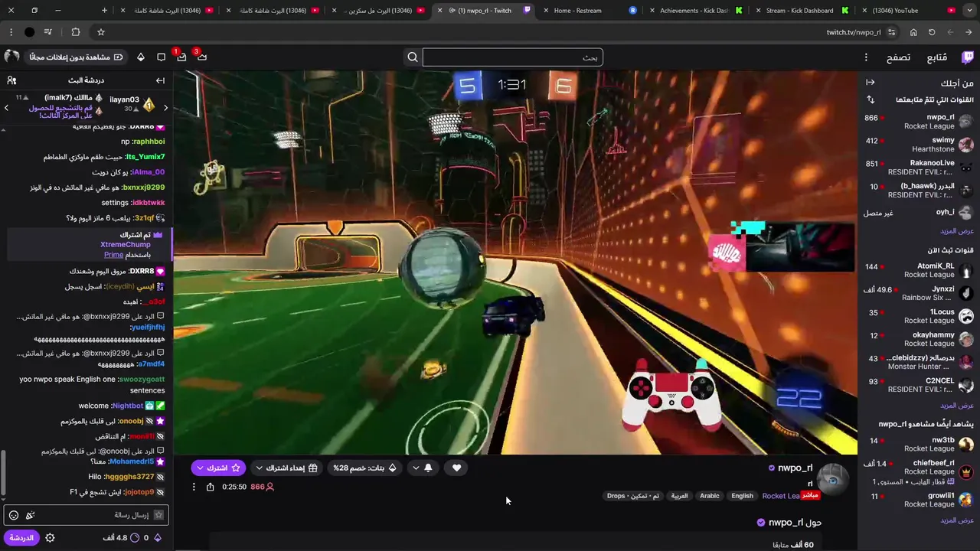Click the Drops enabled tag
The width and height of the screenshot is (980, 551).
point(633,496)
